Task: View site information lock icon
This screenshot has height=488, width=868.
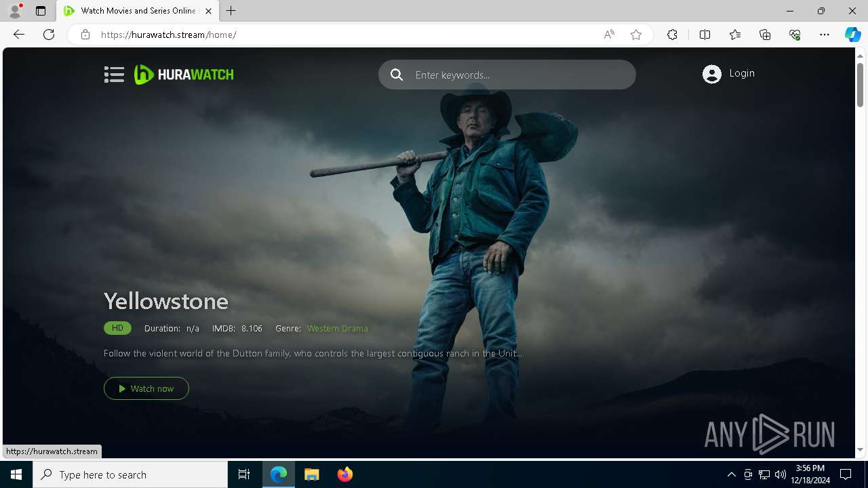Action: tap(85, 35)
